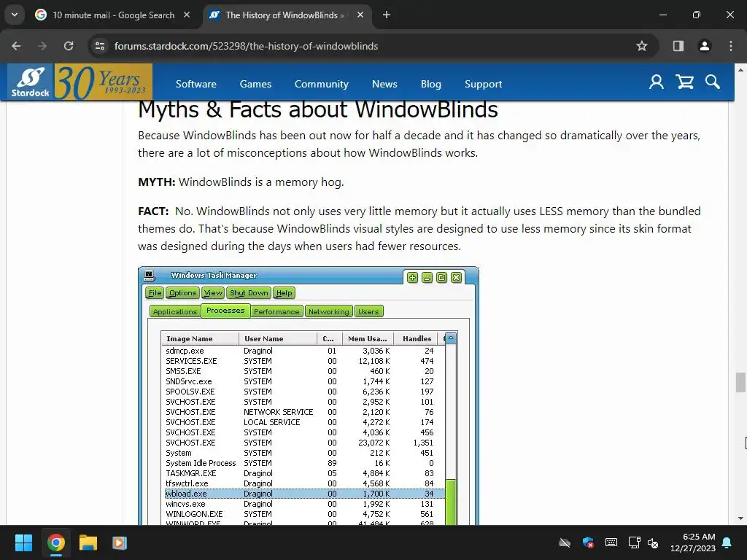Open the clock showing 6:25 AM

[693, 542]
